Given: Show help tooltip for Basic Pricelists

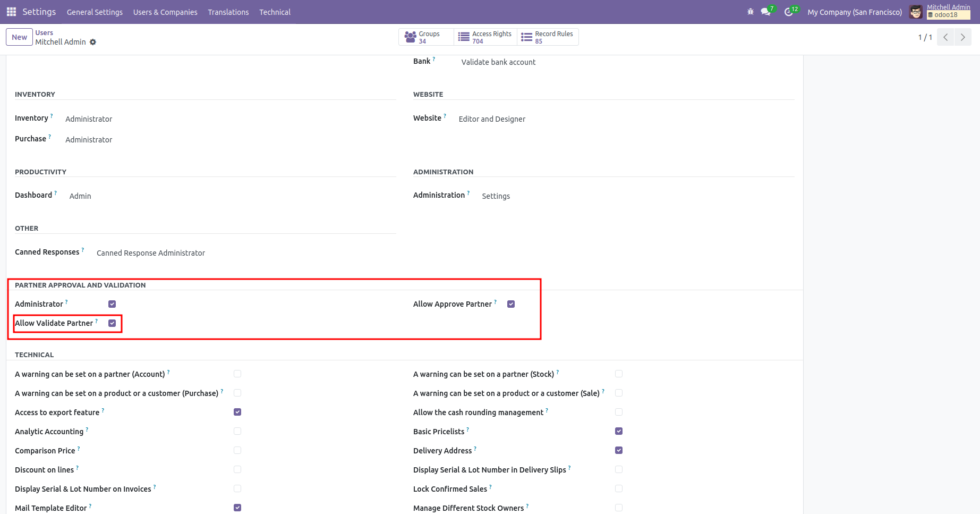Looking at the screenshot, I should pyautogui.click(x=468, y=429).
